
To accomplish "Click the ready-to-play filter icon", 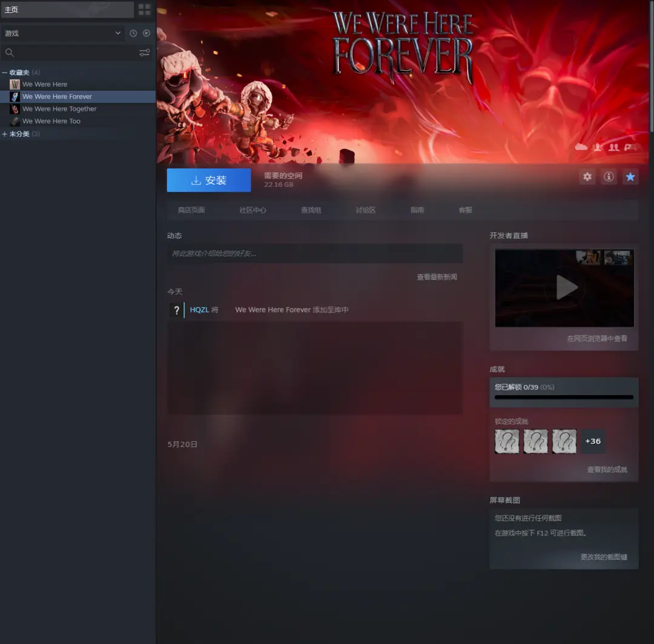I will pos(147,33).
